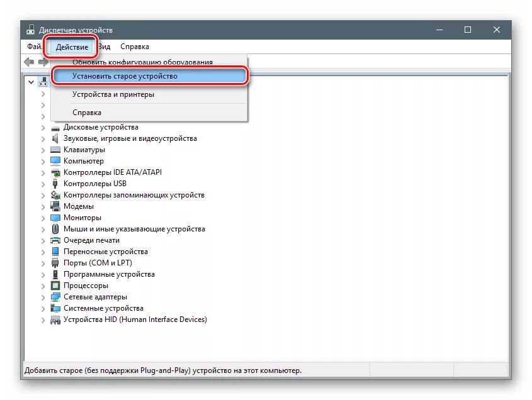Click the Device Manager title bar icon
Viewport: 532px width, 400px height.
tap(31, 30)
